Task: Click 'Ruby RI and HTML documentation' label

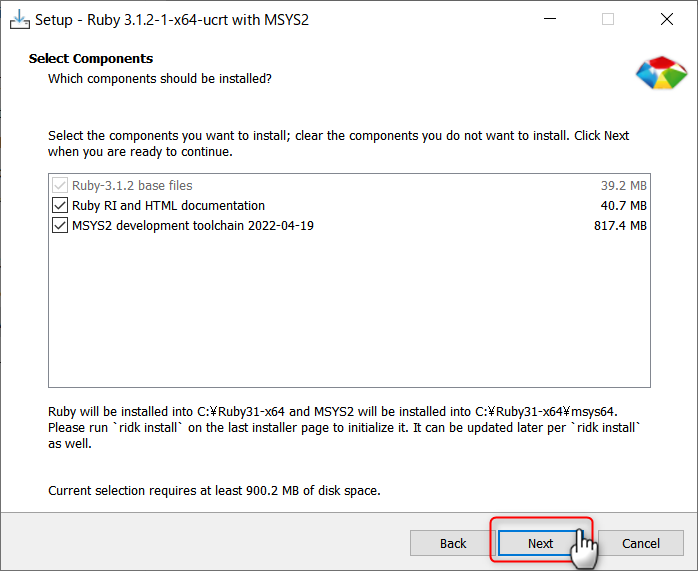Action: 168,206
